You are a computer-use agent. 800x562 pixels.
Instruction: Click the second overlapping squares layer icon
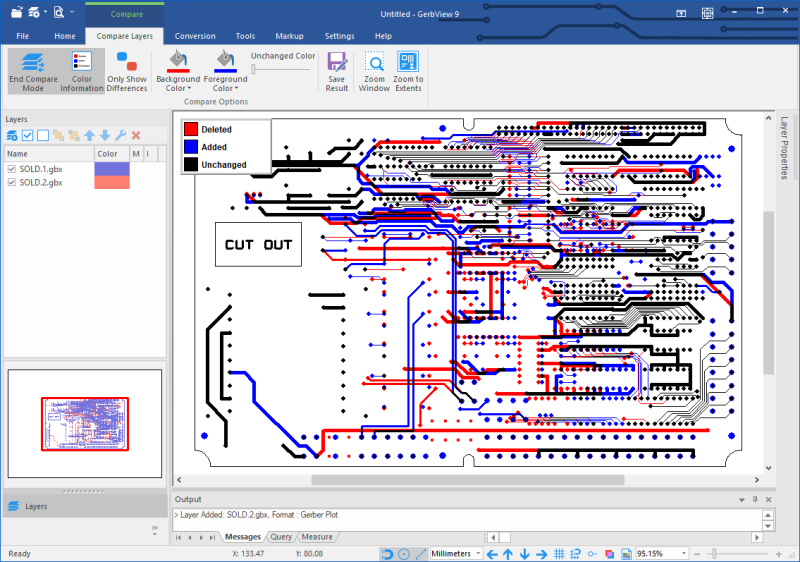tap(74, 135)
